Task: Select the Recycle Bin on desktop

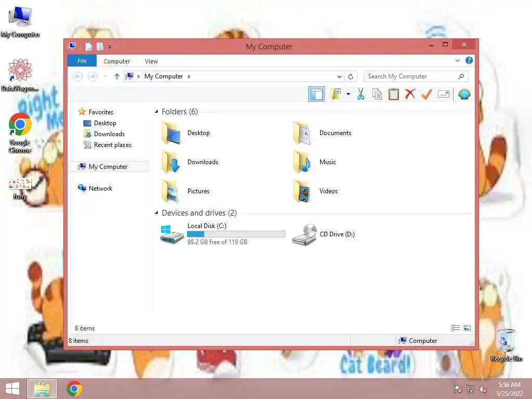Action: coord(506,345)
